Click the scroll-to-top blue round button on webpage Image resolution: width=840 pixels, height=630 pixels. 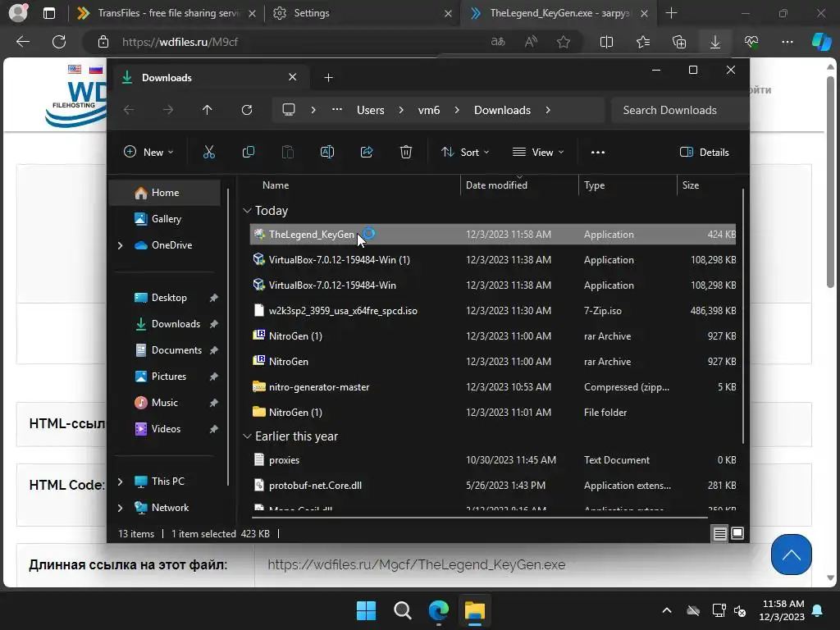[792, 555]
